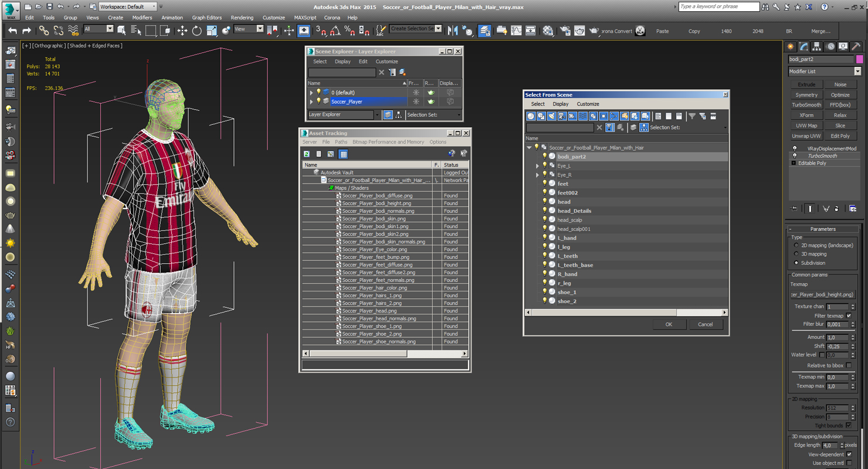Activate the Unlink Selection tool
Viewport: 868px width, 469px height.
tap(58, 30)
